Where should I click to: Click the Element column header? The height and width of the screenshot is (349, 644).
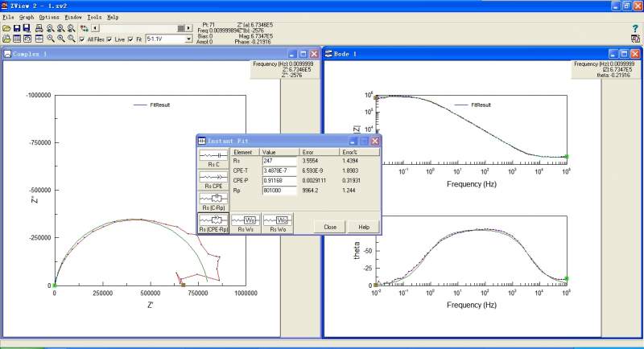click(x=246, y=152)
